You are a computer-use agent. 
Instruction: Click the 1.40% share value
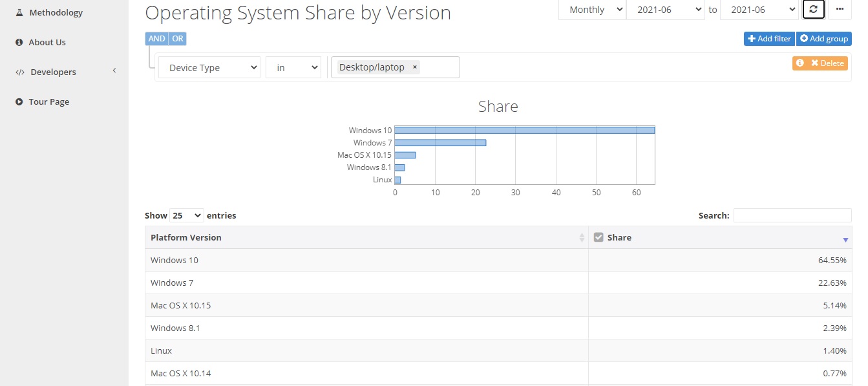click(x=835, y=350)
